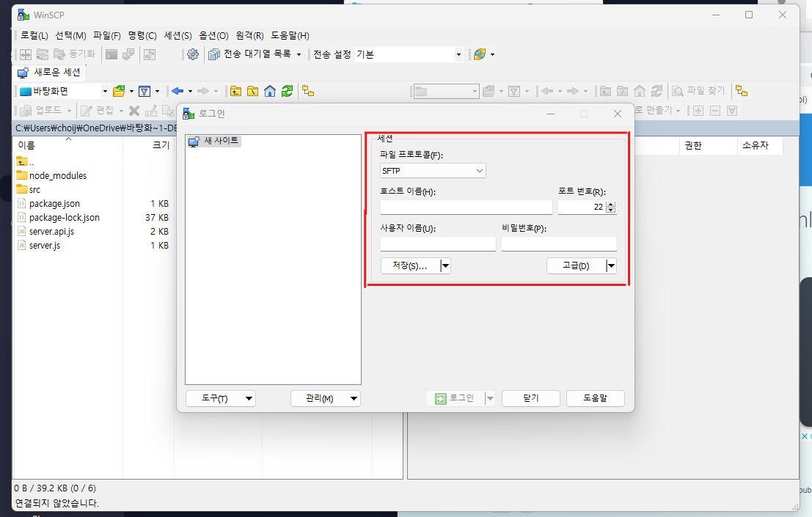Click the password input field

click(x=559, y=243)
